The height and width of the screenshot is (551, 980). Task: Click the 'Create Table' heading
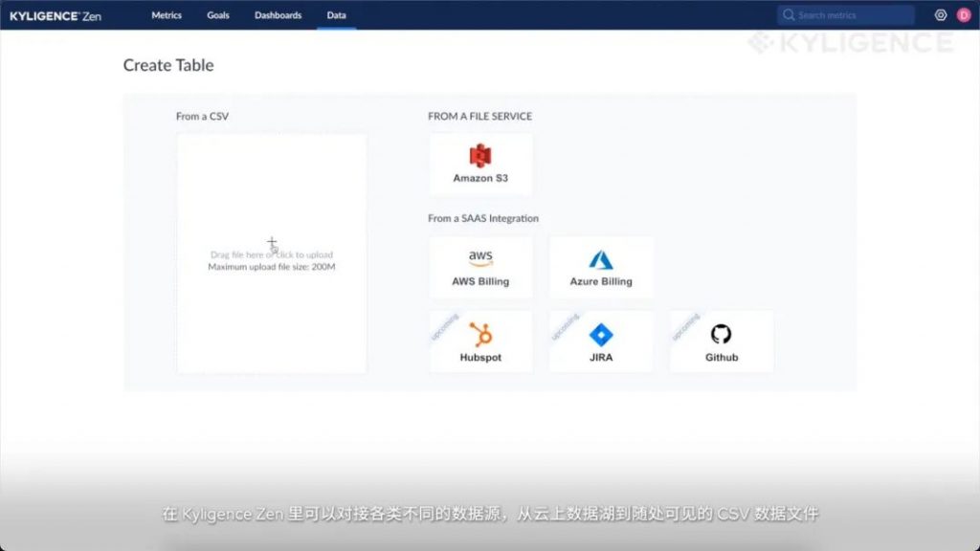tap(168, 65)
